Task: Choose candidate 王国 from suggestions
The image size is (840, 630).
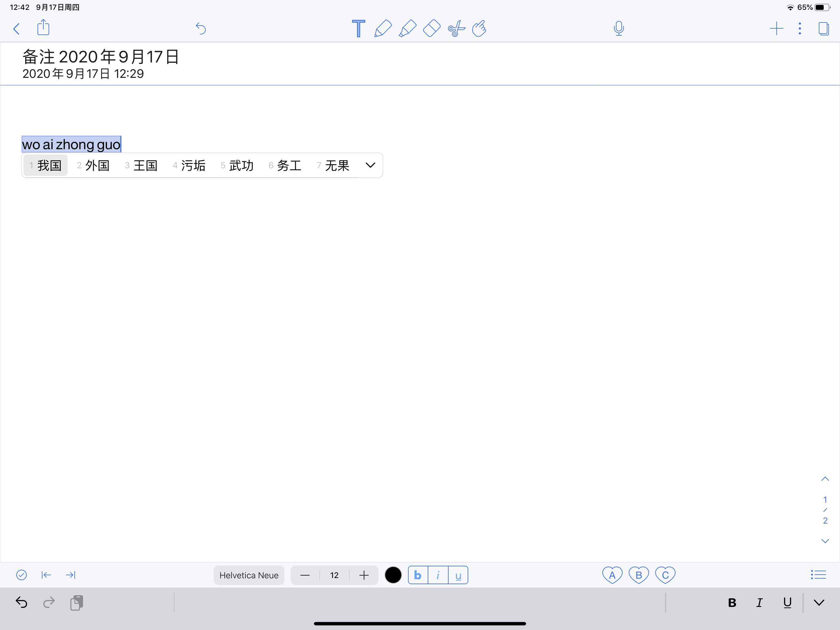Action: coord(141,165)
